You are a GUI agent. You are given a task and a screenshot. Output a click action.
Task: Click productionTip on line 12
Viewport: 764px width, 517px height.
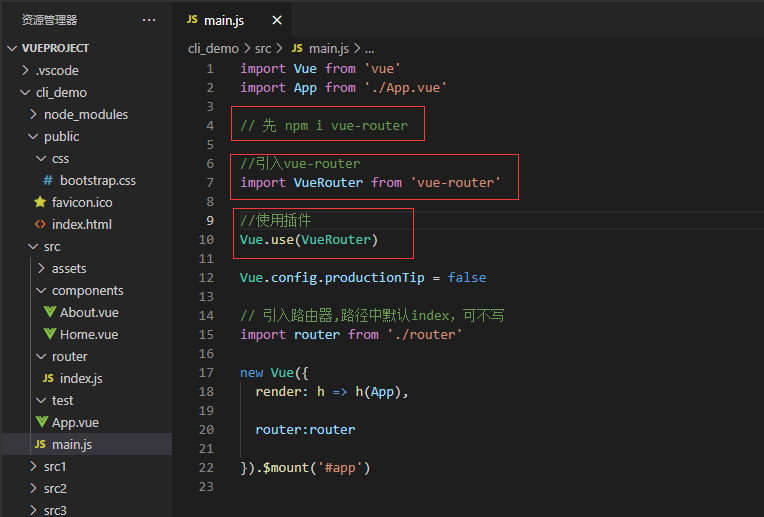pos(374,278)
